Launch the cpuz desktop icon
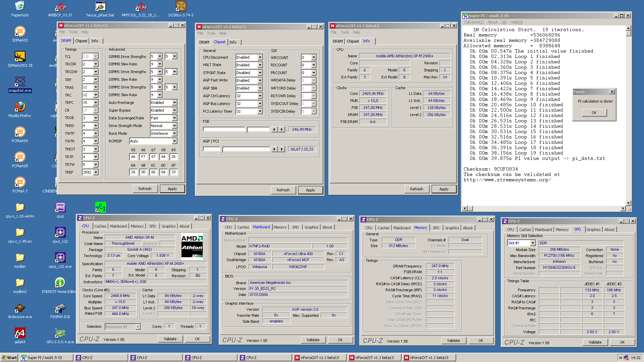Image resolution: width=644 pixels, height=362 pixels. tap(60, 210)
